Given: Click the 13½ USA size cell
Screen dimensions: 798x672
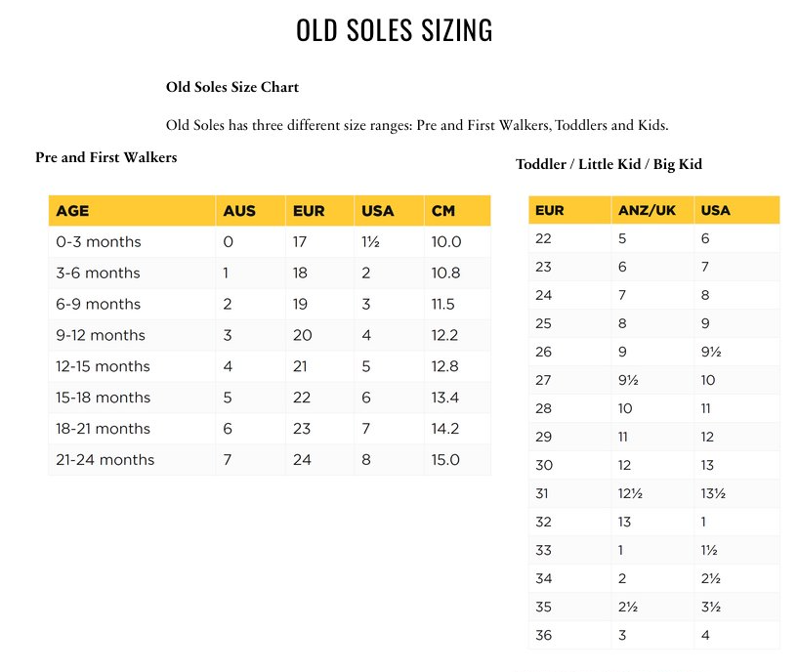Looking at the screenshot, I should 713,493.
